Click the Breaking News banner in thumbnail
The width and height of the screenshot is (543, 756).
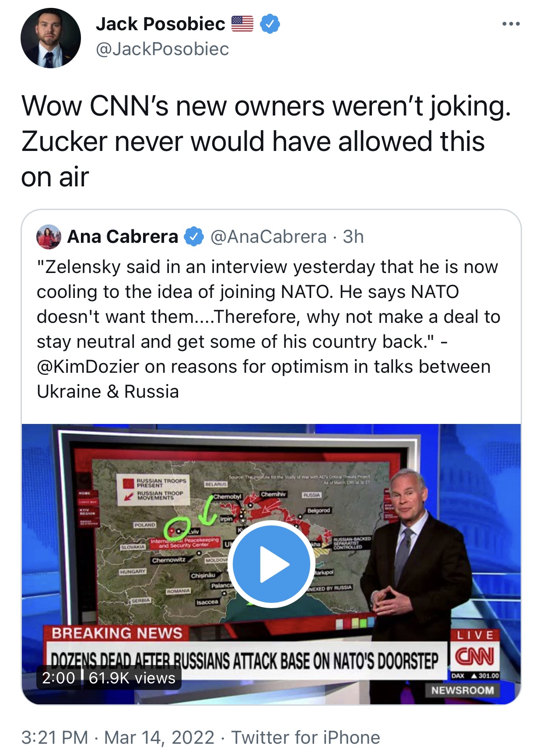[x=117, y=633]
